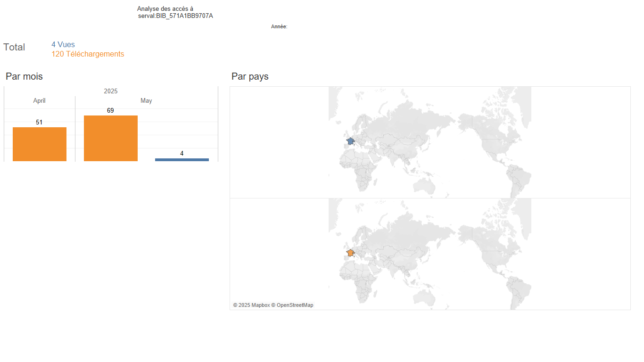Click the 'April' month header
Screen dimensions: 644x362
click(40, 101)
